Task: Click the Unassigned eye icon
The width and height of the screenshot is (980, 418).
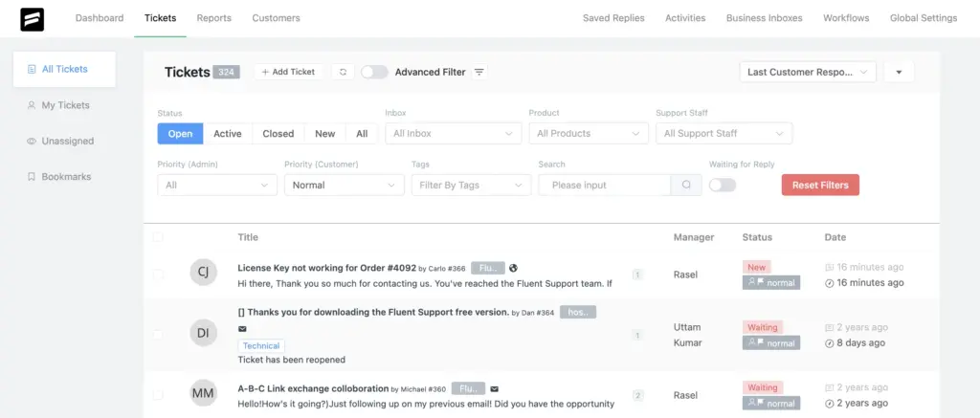Action: coord(32,142)
